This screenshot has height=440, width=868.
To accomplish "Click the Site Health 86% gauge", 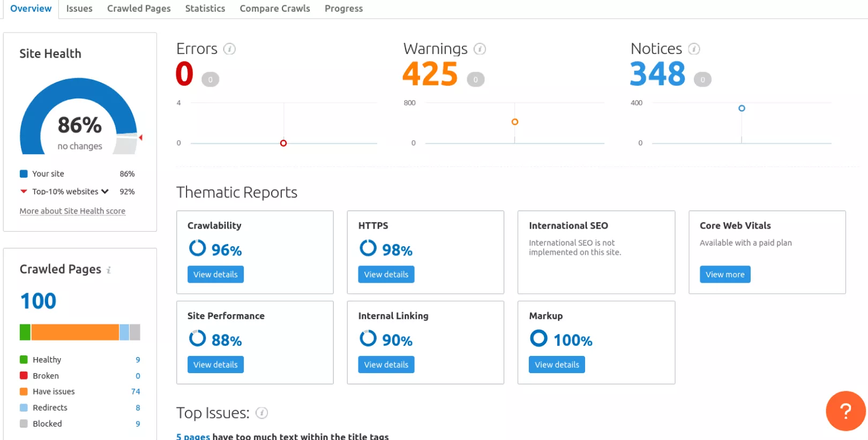I will pos(79,117).
